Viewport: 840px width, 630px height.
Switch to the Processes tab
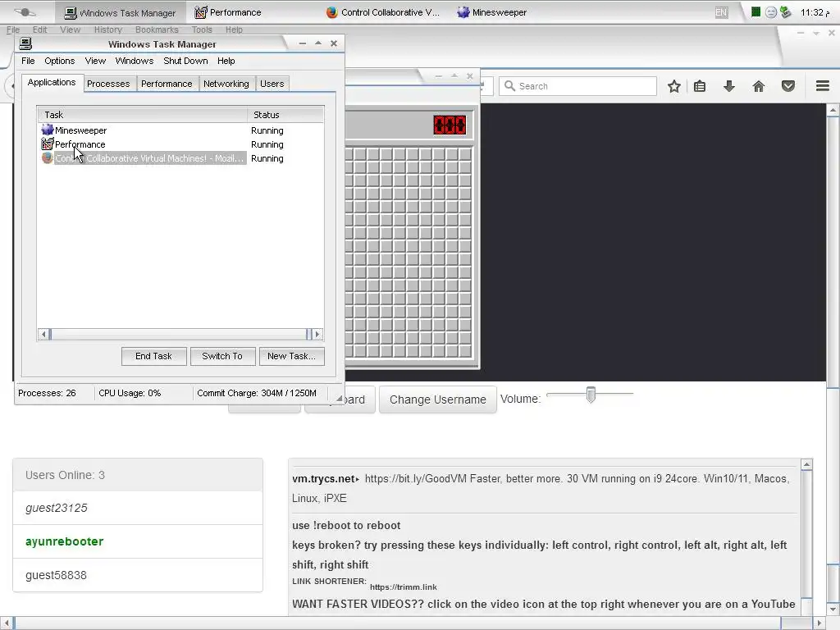click(109, 84)
